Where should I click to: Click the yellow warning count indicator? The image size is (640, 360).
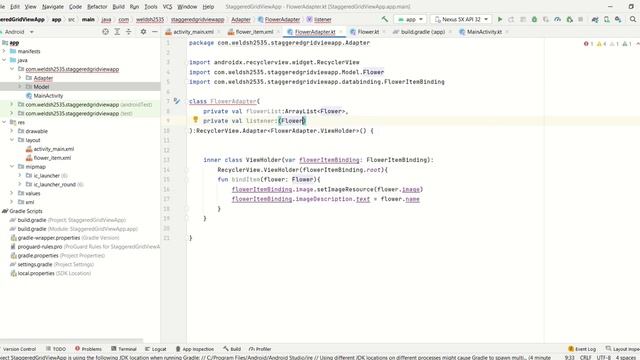[x=601, y=44]
